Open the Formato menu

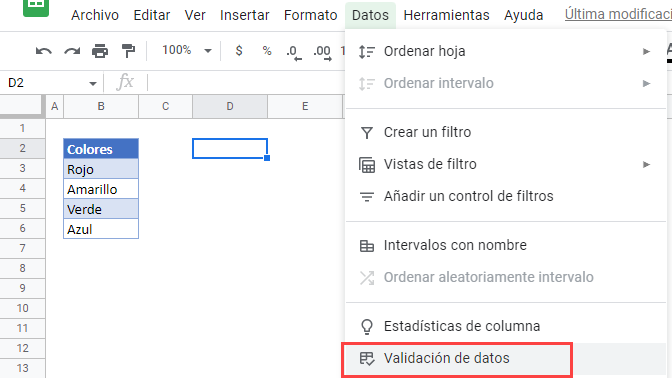[x=311, y=15]
